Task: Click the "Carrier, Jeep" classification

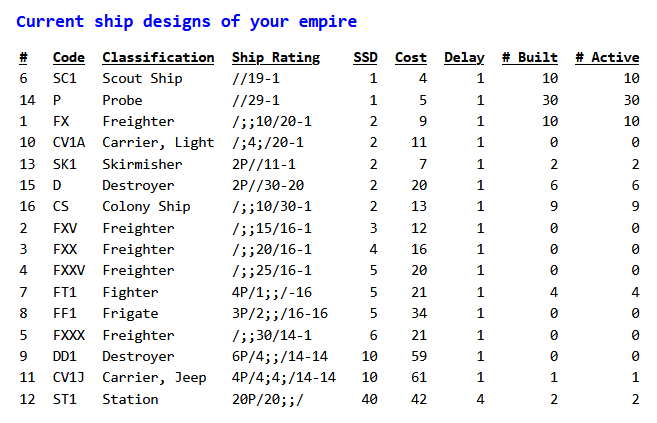Action: 154,378
